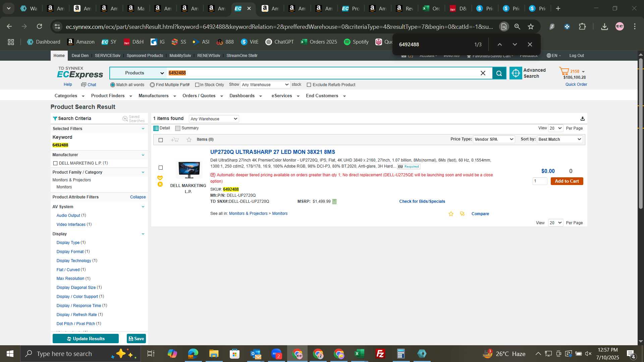Click Quick Order link
Viewport: 644px width, 362px height.
pyautogui.click(x=576, y=84)
